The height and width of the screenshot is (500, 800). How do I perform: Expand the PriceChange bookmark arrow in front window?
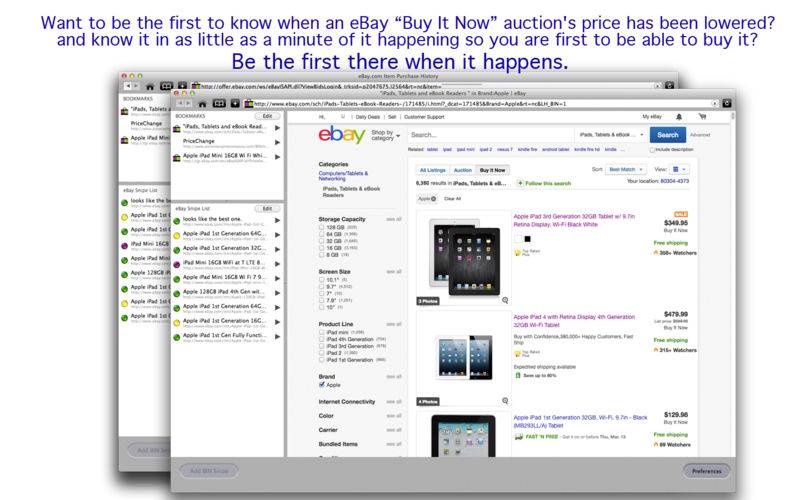coord(278,142)
